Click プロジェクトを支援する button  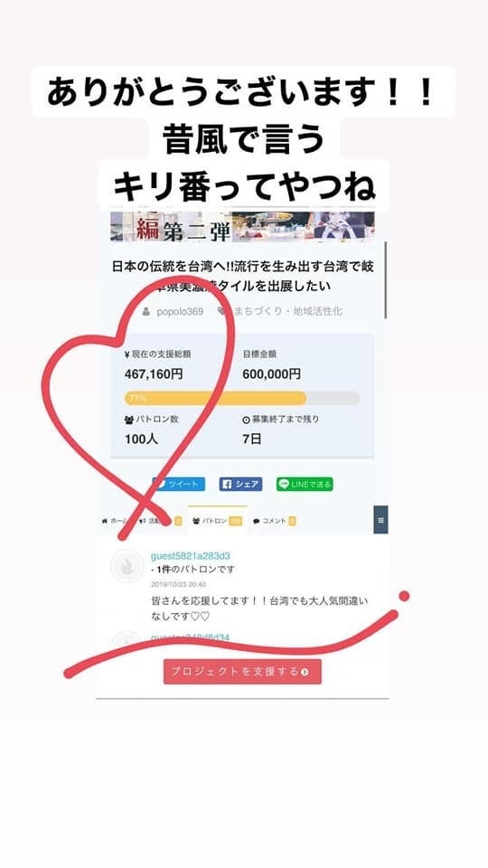242,672
